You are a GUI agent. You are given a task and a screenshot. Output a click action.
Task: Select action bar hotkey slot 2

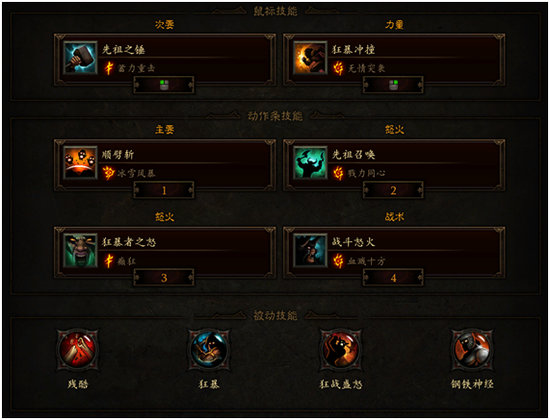pyautogui.click(x=393, y=190)
